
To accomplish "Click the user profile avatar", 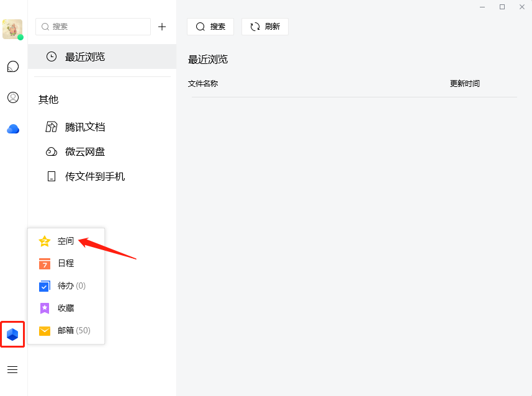I will pos(12,29).
